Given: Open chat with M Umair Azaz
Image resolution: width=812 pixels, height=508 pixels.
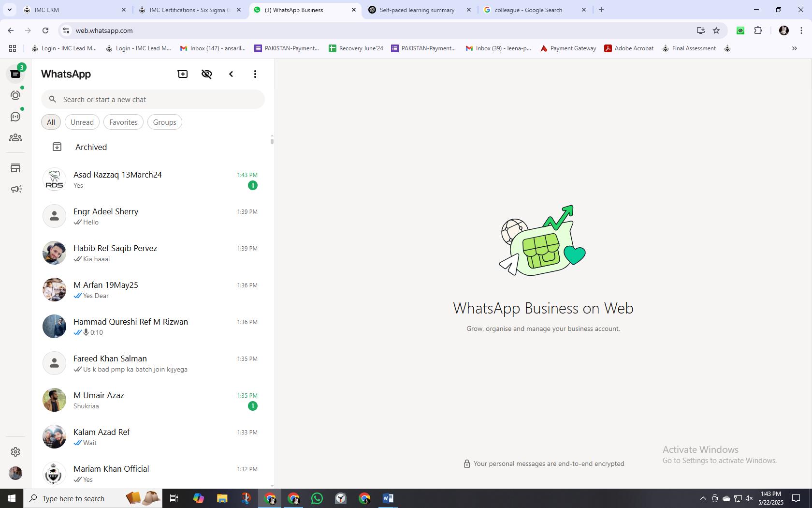Looking at the screenshot, I should coord(151,400).
